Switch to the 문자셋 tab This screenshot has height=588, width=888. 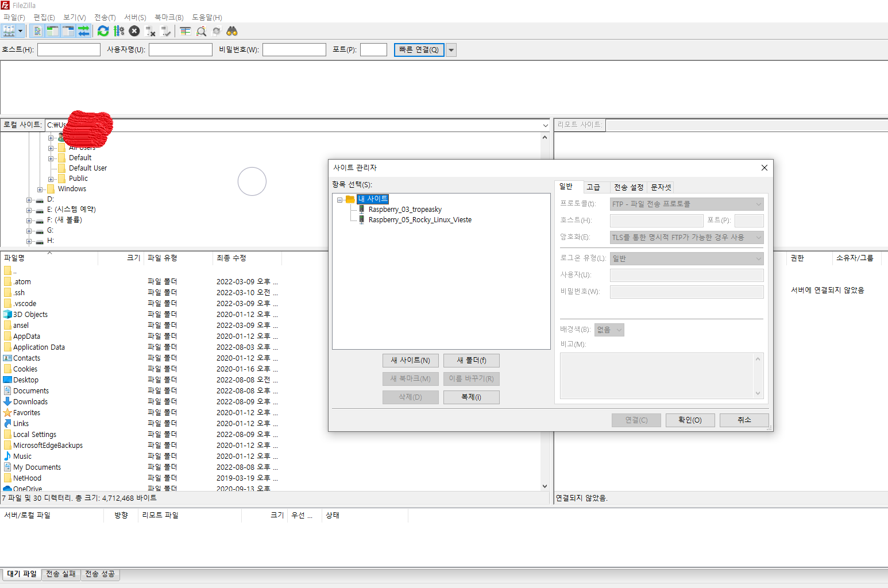[661, 187]
